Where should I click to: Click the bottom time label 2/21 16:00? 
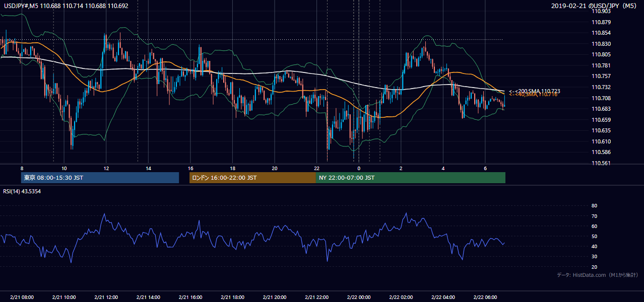coord(190,297)
